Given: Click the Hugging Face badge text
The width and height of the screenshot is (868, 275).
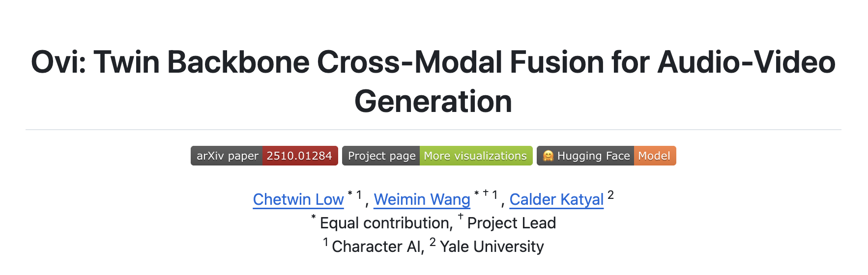Looking at the screenshot, I should pyautogui.click(x=593, y=156).
